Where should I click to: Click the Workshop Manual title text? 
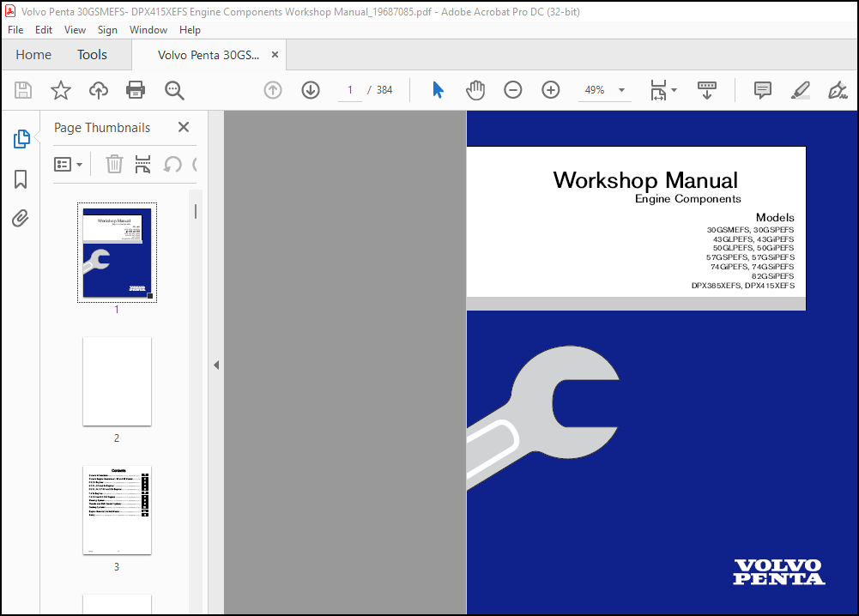click(645, 180)
